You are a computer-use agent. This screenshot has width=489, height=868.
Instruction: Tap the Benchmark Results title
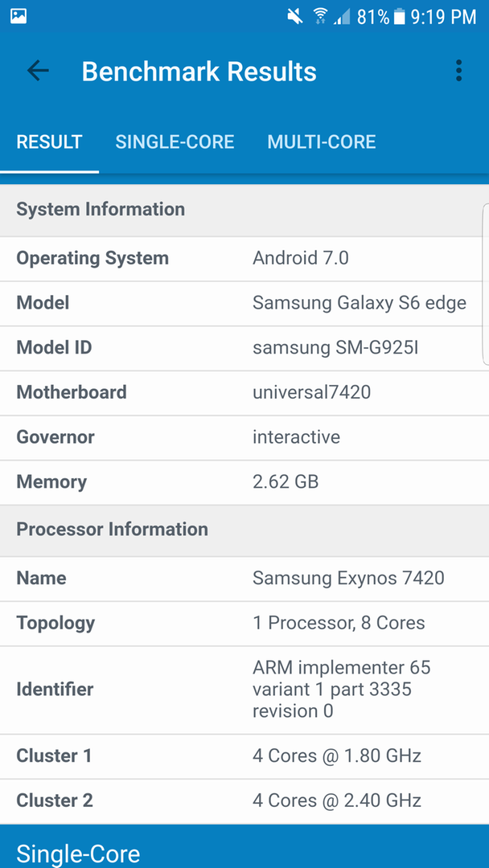[199, 72]
